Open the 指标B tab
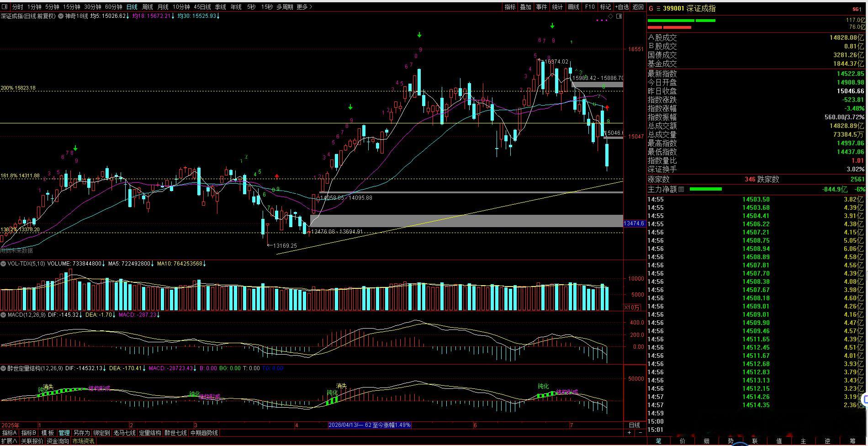The image size is (868, 446). (x=28, y=433)
